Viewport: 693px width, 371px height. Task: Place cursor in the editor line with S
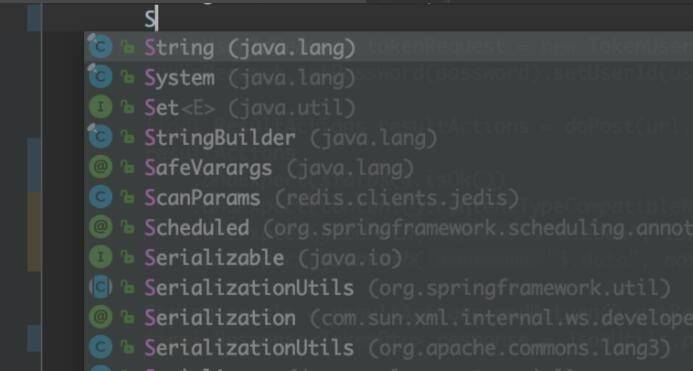pos(367,19)
